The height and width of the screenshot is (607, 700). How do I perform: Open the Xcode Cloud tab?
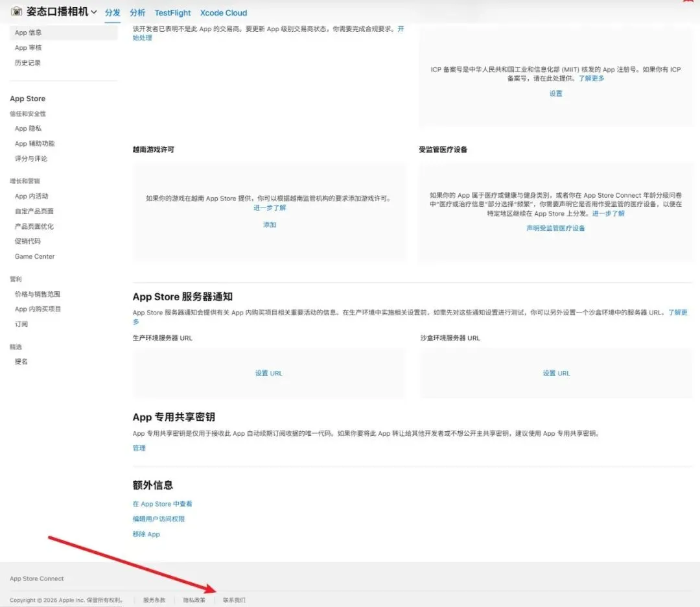223,13
